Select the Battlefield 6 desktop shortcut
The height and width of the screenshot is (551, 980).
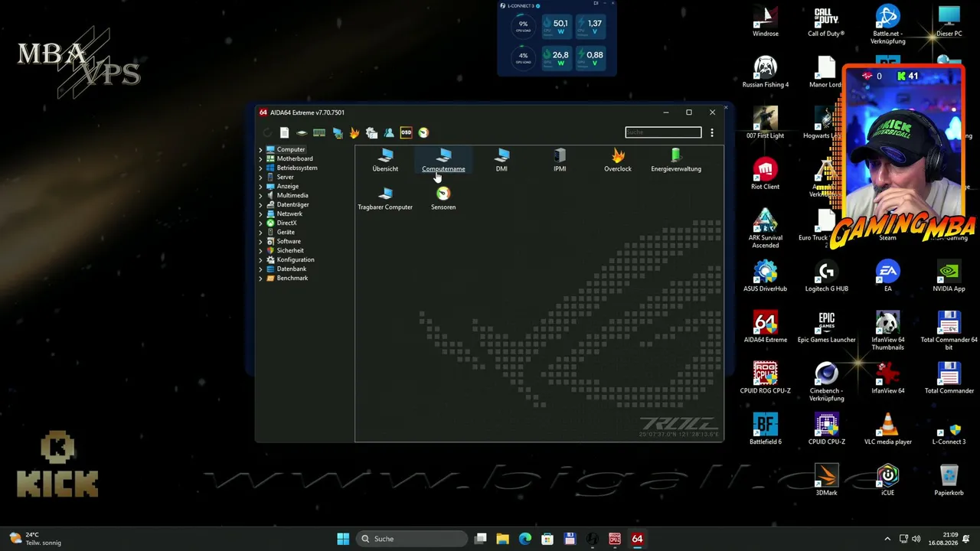[x=766, y=429]
